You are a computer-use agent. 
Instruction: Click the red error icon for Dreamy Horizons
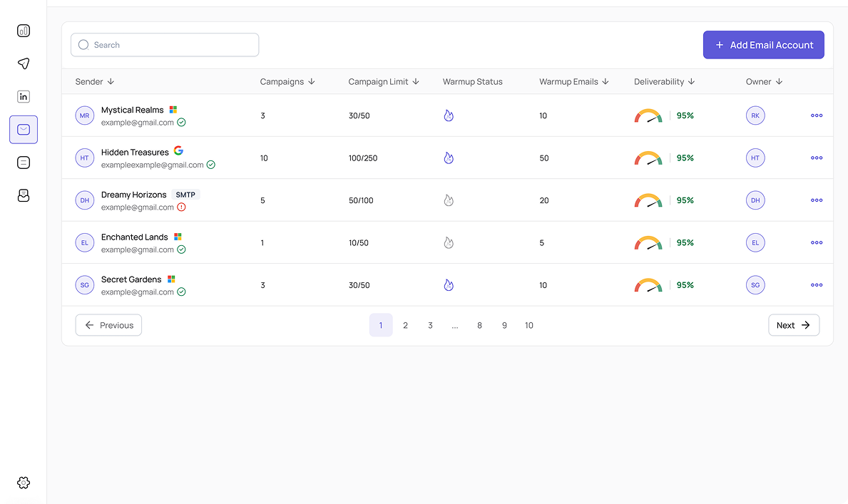click(181, 207)
